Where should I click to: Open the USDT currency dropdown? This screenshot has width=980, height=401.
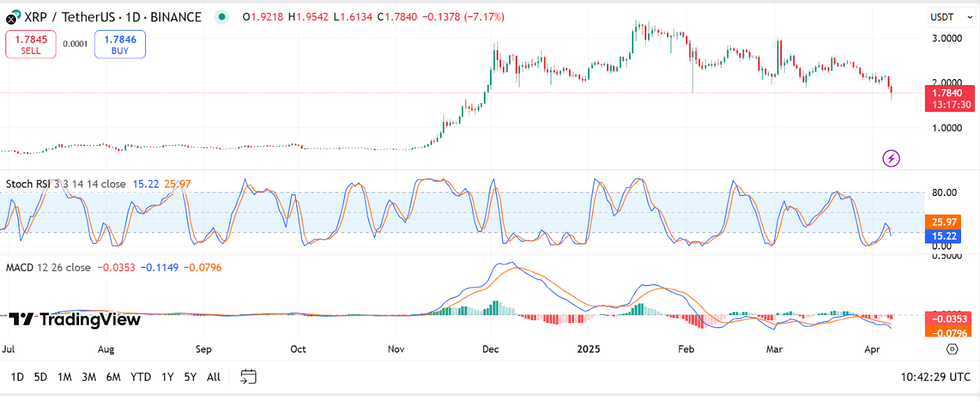(951, 17)
